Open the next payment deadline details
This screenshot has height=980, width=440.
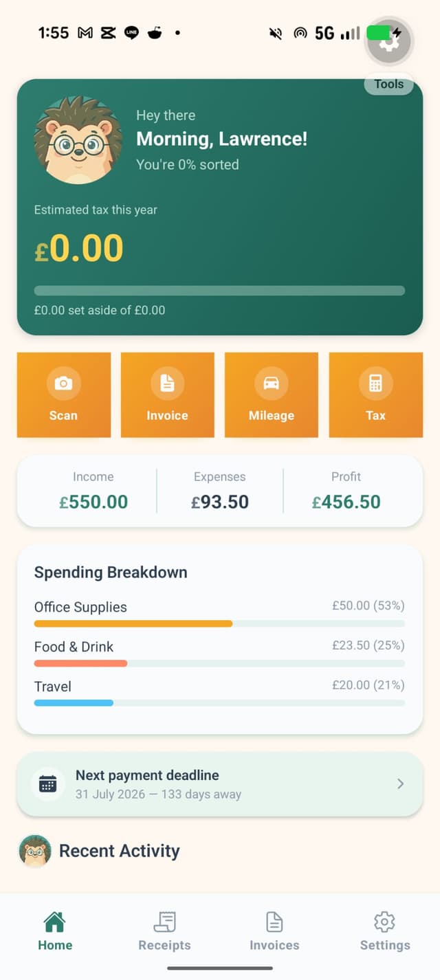tap(219, 783)
